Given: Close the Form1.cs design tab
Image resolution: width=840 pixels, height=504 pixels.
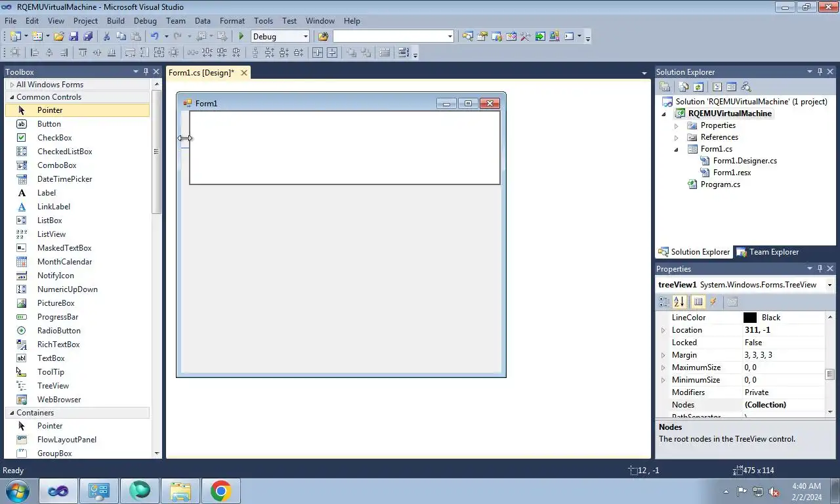Looking at the screenshot, I should 244,73.
